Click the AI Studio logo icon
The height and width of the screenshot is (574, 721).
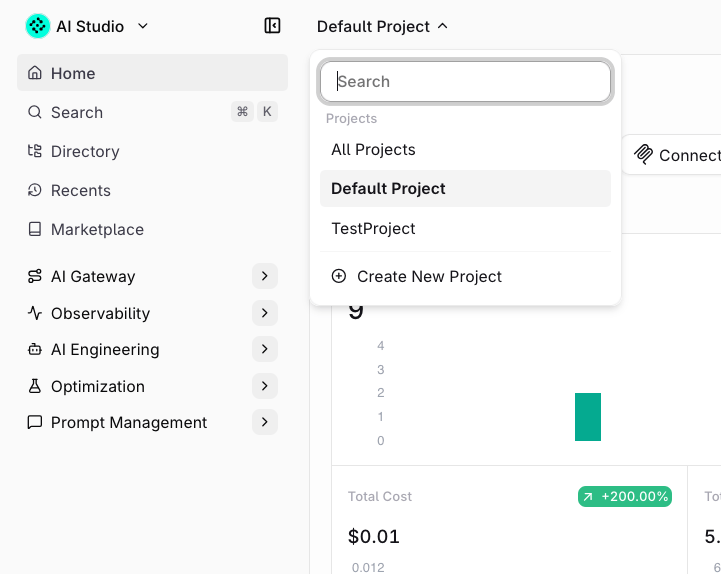coord(38,26)
